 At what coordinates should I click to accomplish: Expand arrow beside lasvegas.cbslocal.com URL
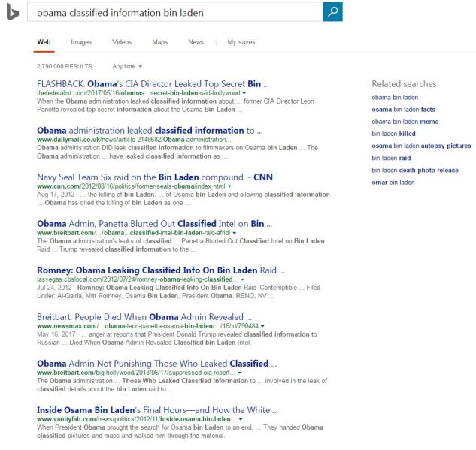tap(242, 279)
